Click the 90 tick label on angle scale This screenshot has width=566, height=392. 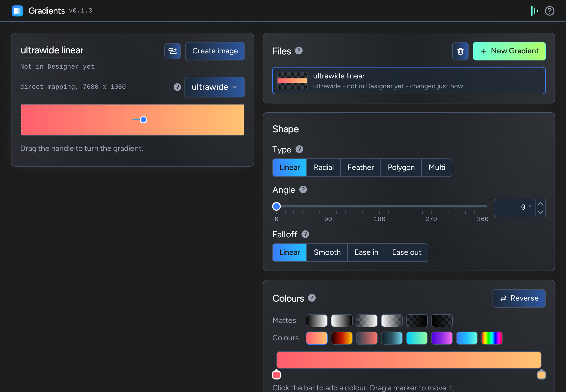click(328, 219)
